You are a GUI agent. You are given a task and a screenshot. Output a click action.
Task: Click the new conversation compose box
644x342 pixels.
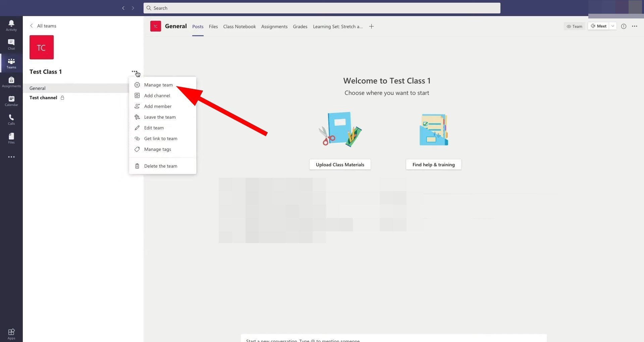(394, 339)
